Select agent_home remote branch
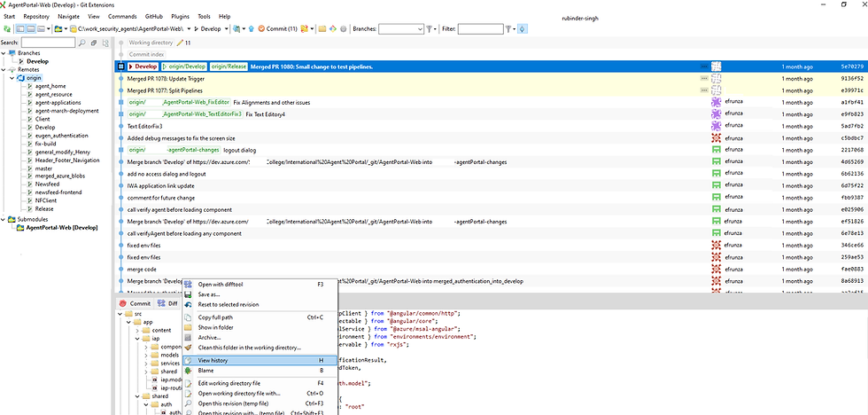Viewport: 868px width, 415px height. point(50,86)
